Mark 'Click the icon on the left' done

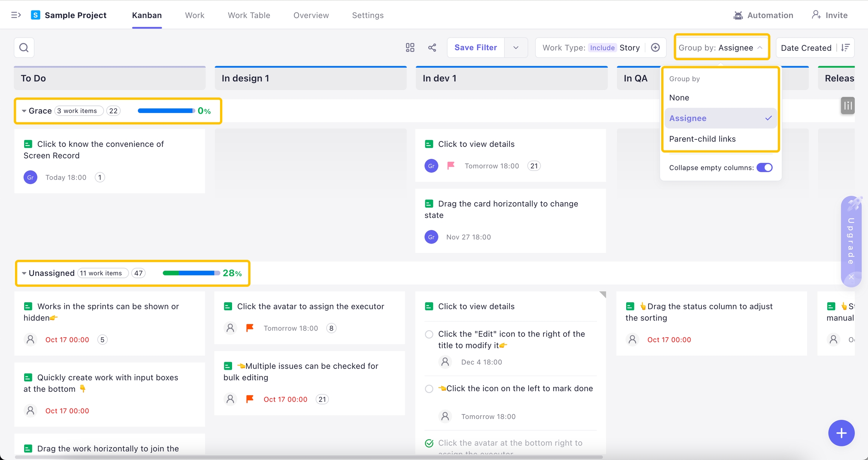click(x=429, y=389)
